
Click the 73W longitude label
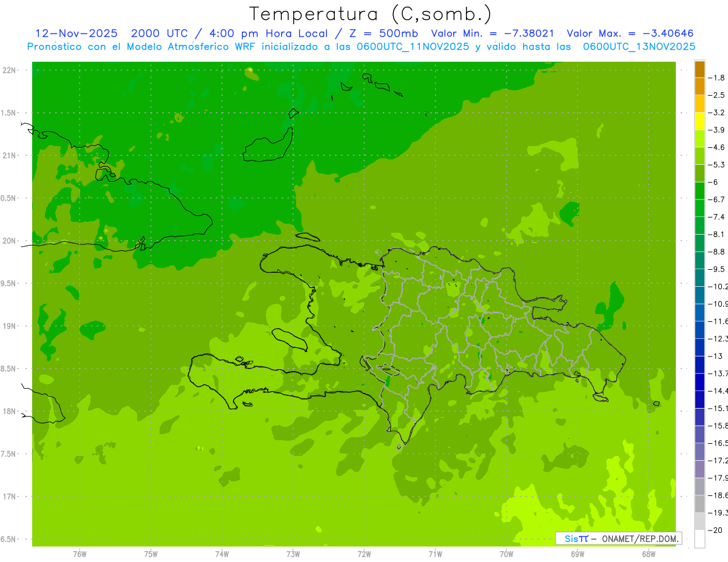pyautogui.click(x=293, y=554)
